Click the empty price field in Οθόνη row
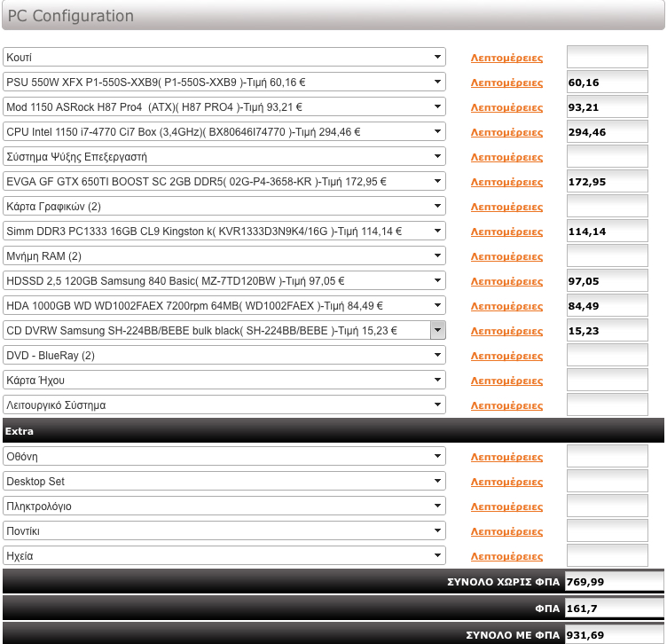This screenshot has height=644, width=667. [x=607, y=456]
